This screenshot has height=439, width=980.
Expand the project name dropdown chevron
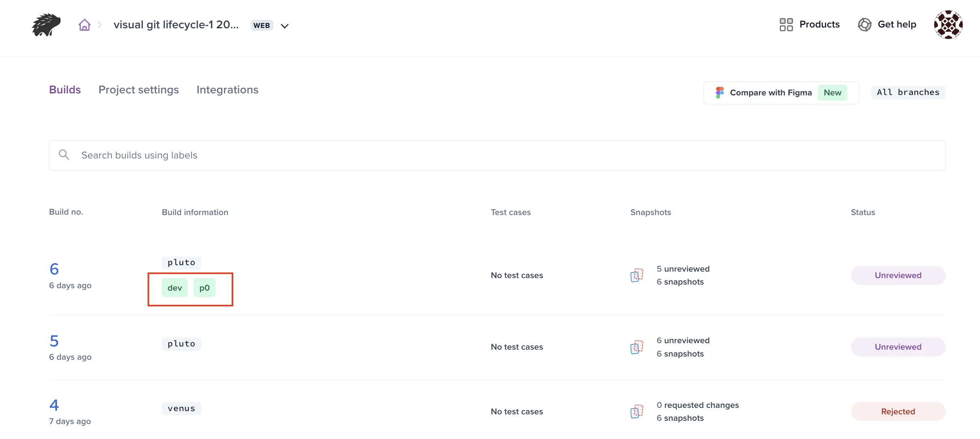pyautogui.click(x=285, y=26)
